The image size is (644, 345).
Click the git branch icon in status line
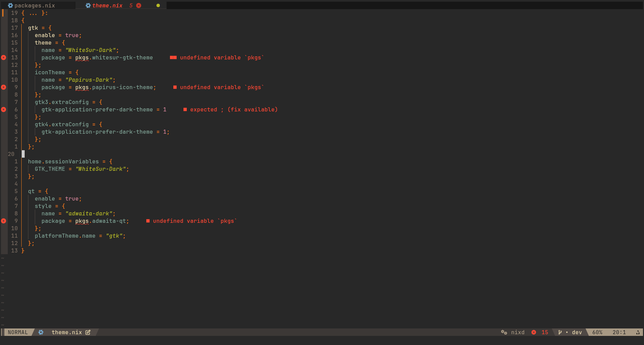560,332
